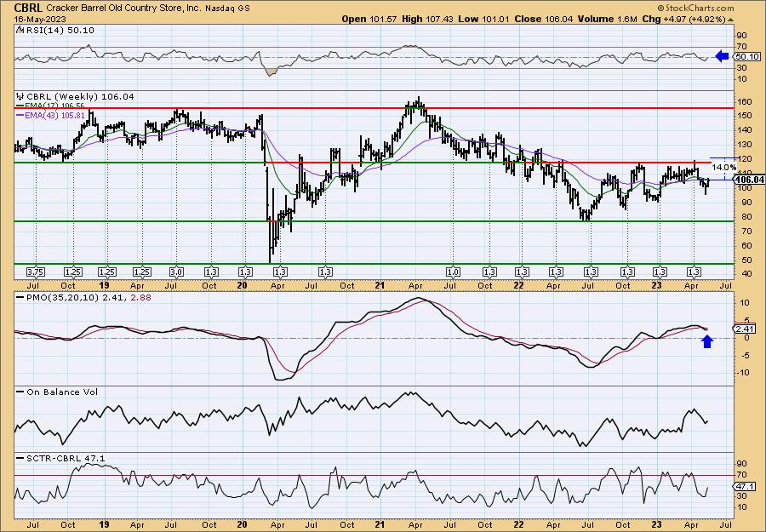Click the Low 101.01 value
The height and width of the screenshot is (532, 766).
tap(483, 19)
